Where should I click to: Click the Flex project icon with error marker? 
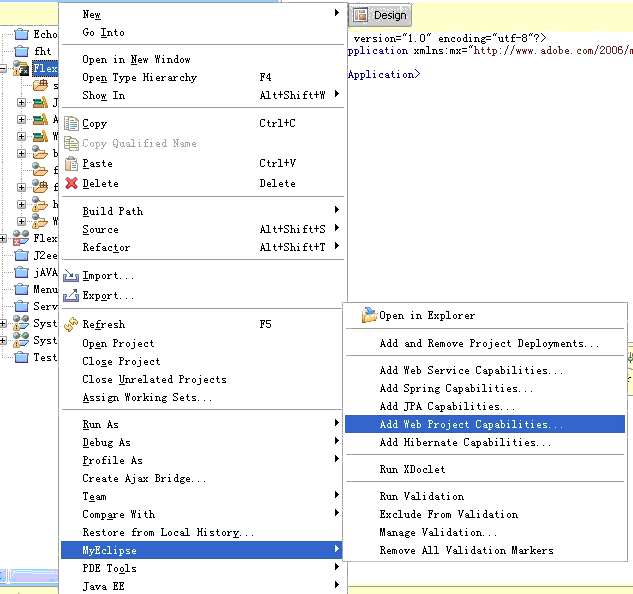[x=21, y=238]
